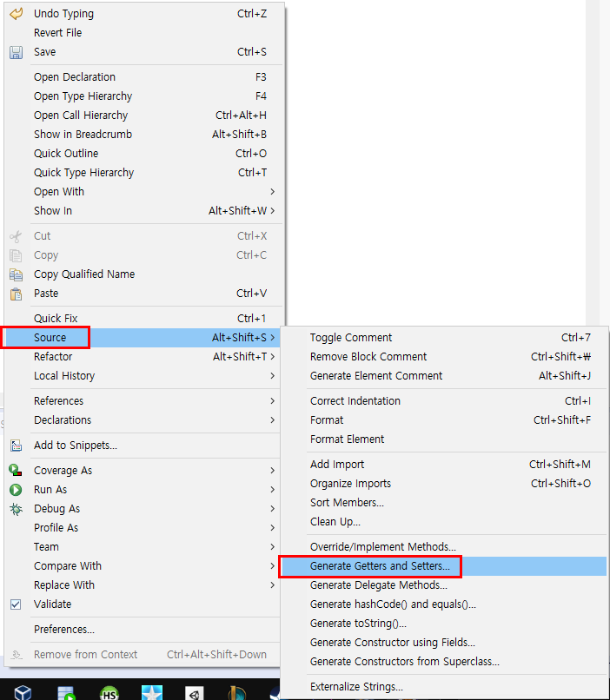Open the Unity app in taskbar

click(x=195, y=693)
